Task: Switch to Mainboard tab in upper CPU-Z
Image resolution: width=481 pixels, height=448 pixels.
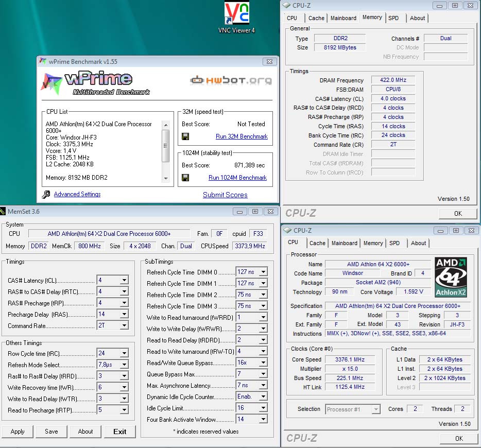Action: coord(343,18)
